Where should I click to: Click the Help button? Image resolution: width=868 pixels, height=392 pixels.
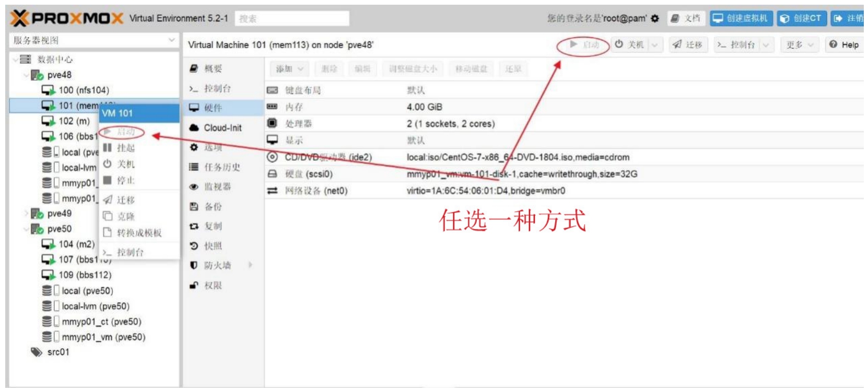click(x=844, y=44)
